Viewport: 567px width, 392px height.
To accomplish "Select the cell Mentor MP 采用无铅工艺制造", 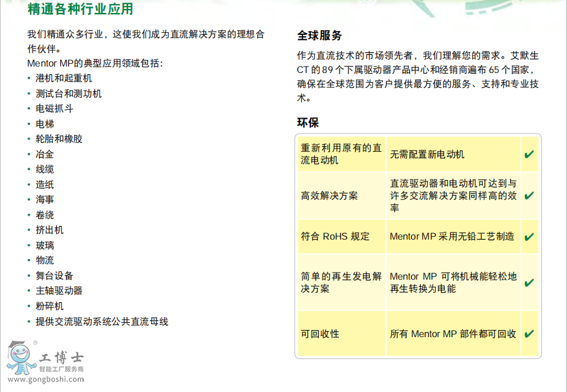I will point(453,236).
